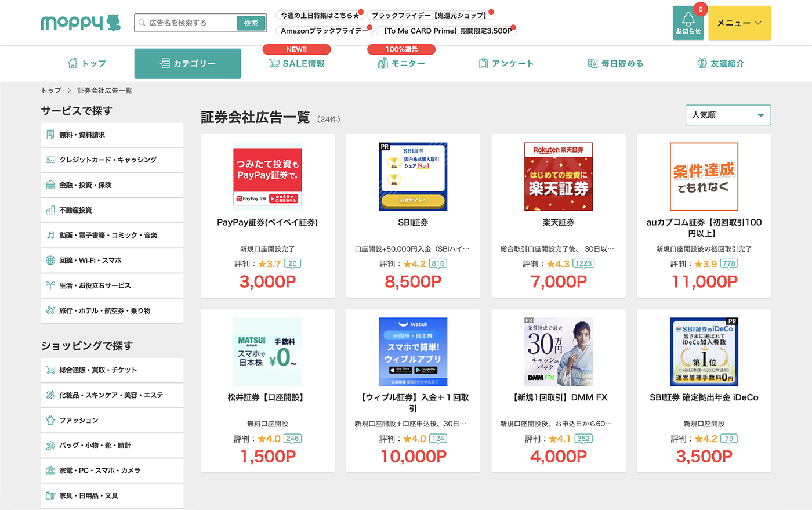Open the notifications bell (お知らせ)
This screenshot has height=510, width=812.
(688, 23)
